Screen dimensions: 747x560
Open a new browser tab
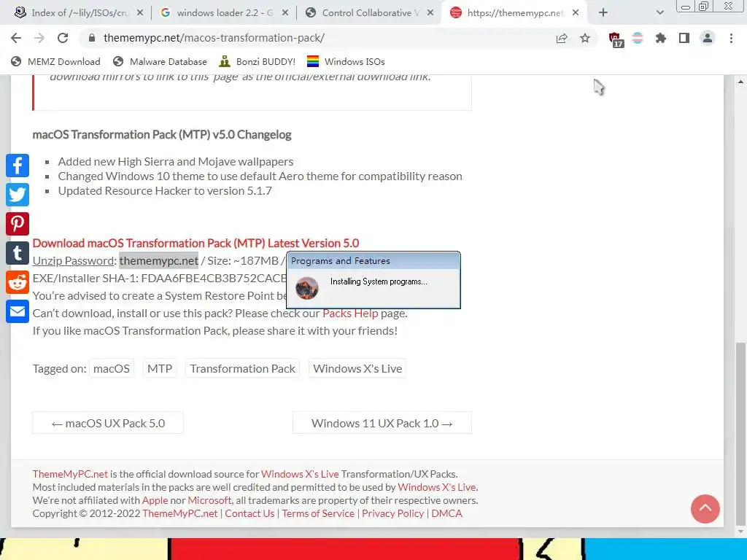(x=603, y=13)
